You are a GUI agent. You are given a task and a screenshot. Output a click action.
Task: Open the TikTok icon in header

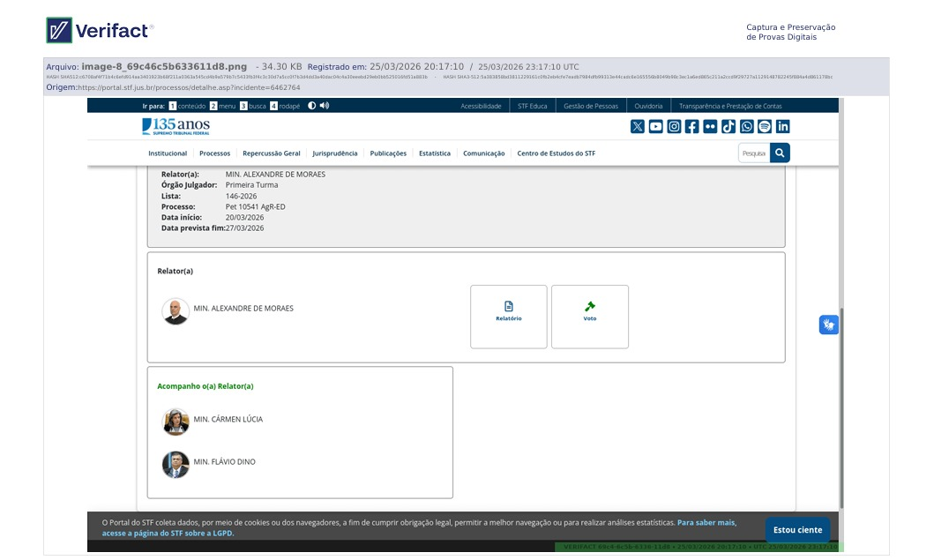point(729,126)
